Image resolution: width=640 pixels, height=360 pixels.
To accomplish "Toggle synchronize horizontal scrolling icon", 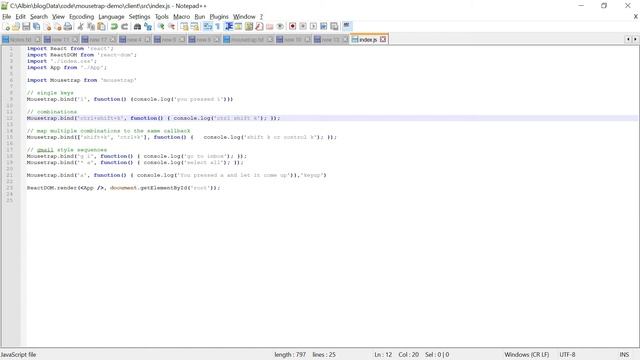I will pyautogui.click(x=195, y=27).
